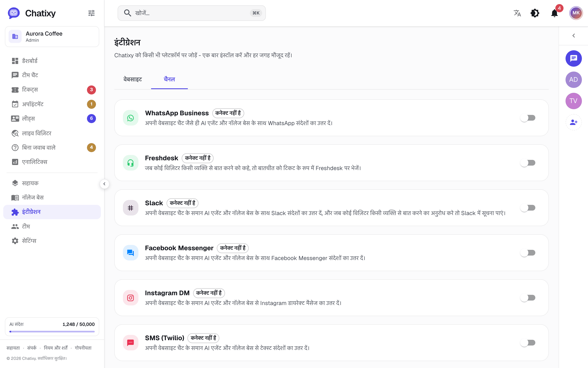Collapse the right panel chevron
Screen dimensions: 588x368
click(574, 36)
